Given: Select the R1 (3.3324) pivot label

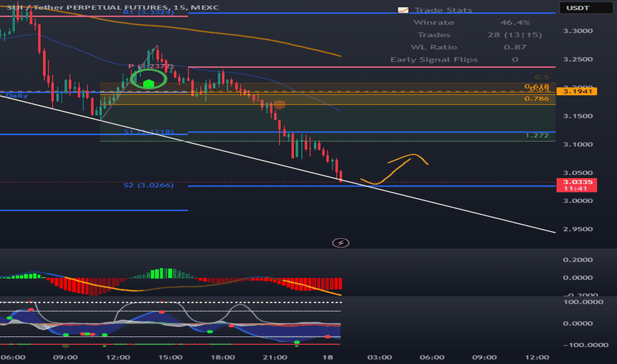Looking at the screenshot, I should tap(148, 12).
